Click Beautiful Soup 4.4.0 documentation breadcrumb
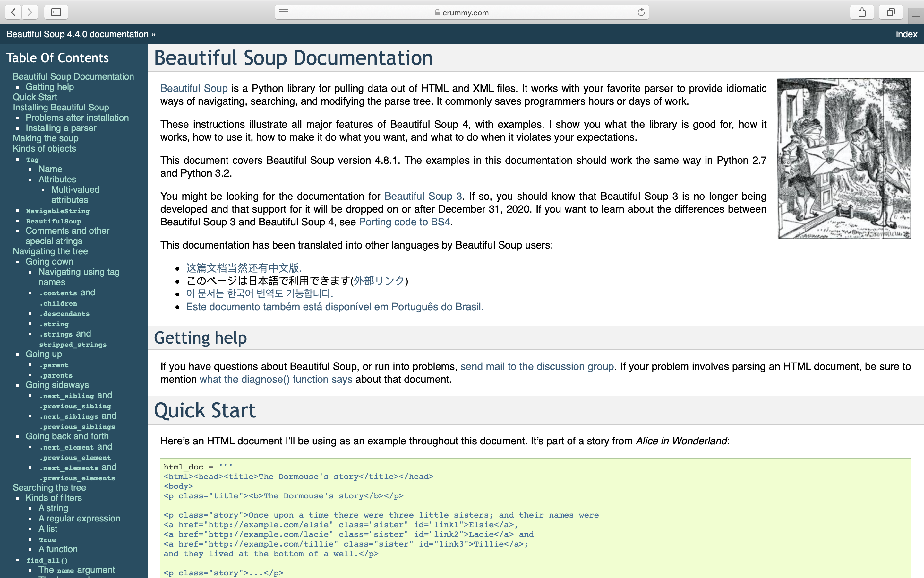The image size is (924, 578). [78, 34]
